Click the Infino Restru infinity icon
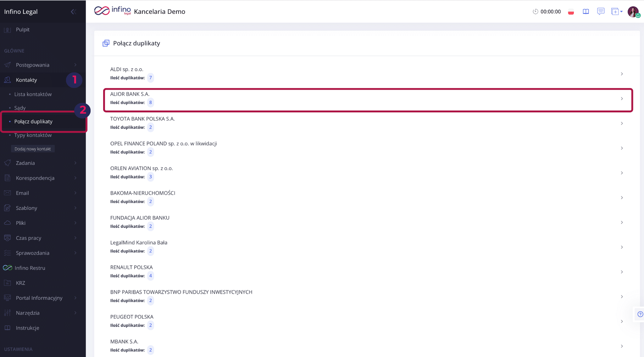The width and height of the screenshot is (644, 357). 8,268
